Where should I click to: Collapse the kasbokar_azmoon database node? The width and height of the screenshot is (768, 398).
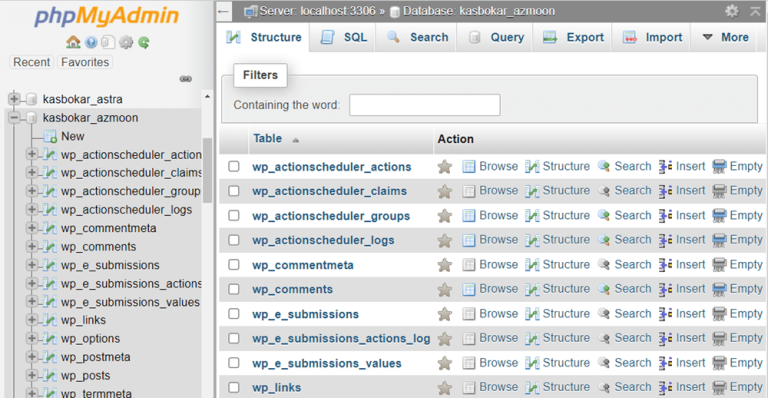(x=14, y=117)
